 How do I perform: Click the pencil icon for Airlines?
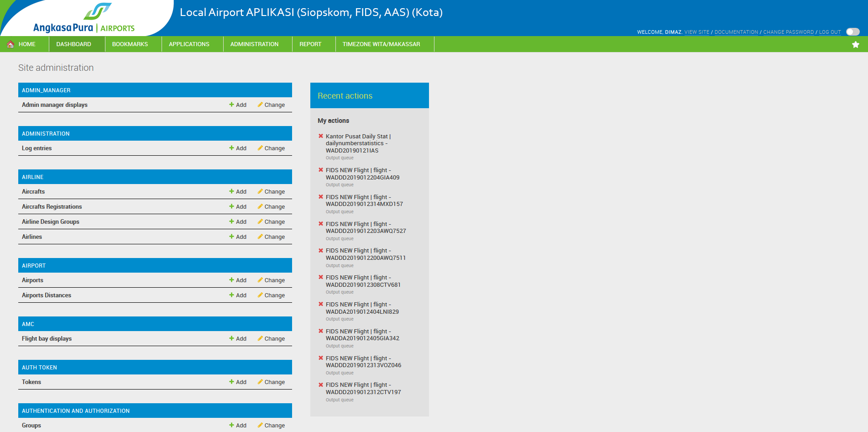tap(260, 237)
